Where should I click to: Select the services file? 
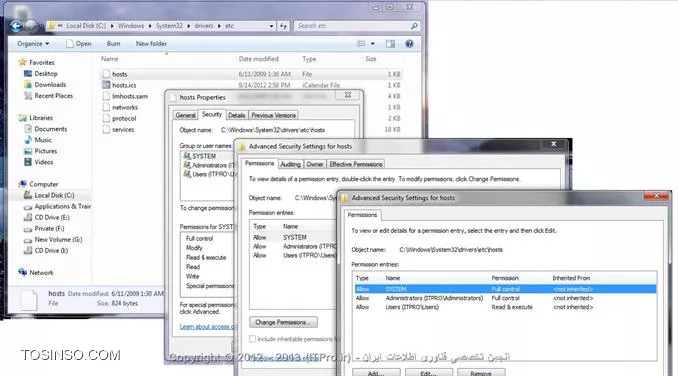tap(123, 130)
